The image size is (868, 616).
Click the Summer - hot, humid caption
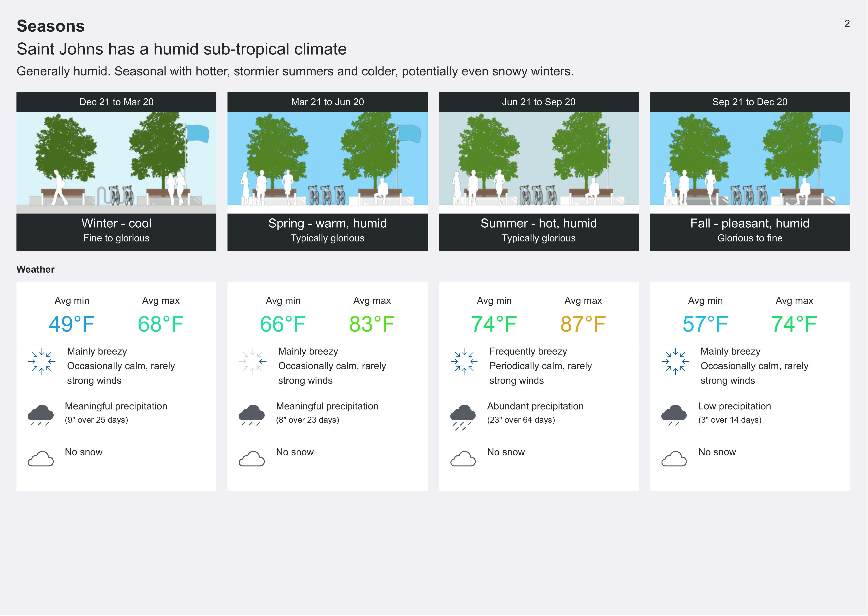pyautogui.click(x=539, y=223)
